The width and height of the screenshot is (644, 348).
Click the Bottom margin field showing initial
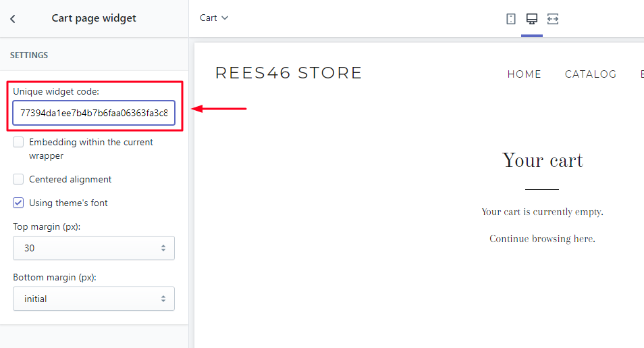click(x=88, y=299)
